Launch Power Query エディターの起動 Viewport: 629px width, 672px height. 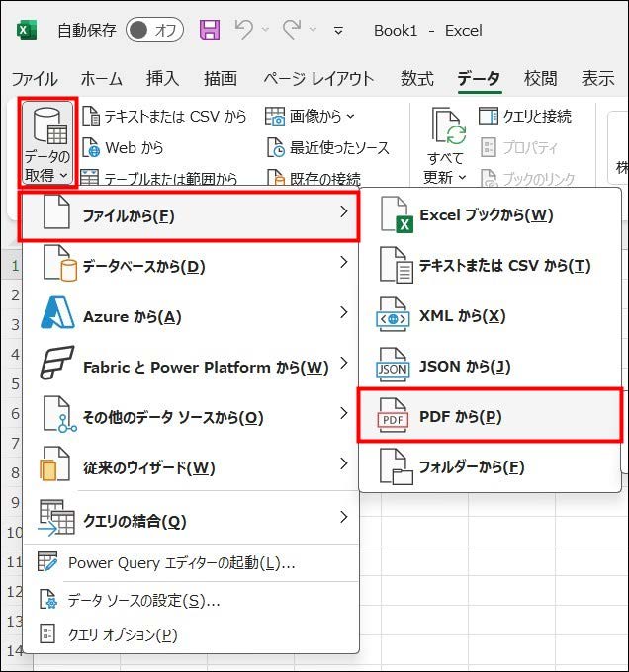[x=181, y=563]
